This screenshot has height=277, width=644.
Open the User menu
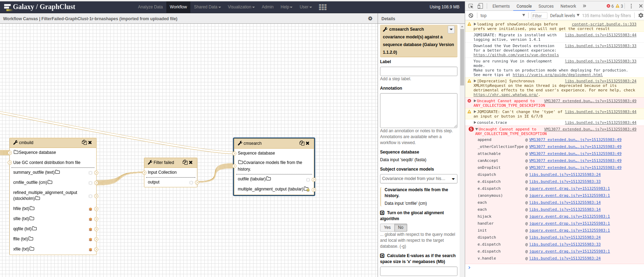click(x=305, y=7)
